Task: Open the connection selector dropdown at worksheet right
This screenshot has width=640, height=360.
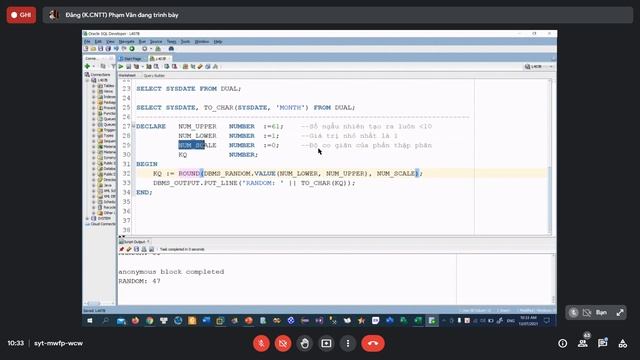Action: pos(539,67)
